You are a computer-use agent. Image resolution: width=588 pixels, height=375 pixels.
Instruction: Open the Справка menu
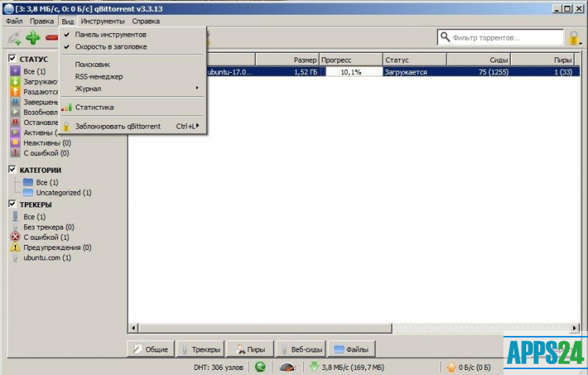[x=146, y=21]
